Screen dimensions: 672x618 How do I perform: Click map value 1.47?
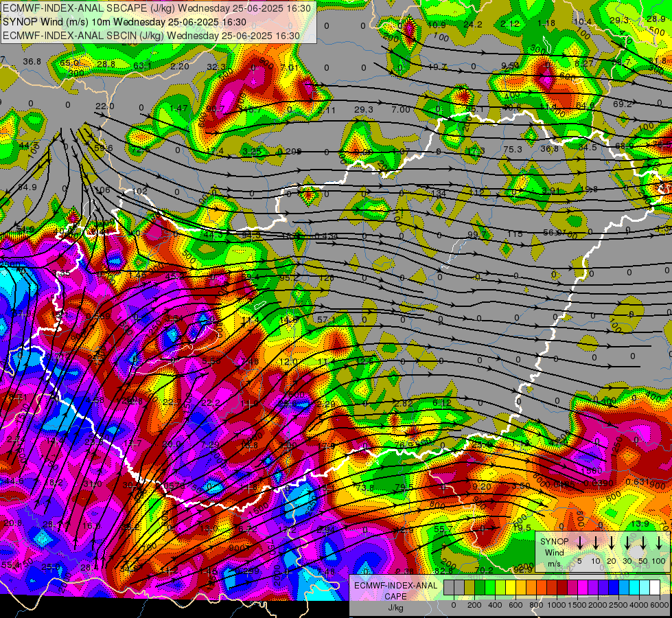(x=178, y=108)
